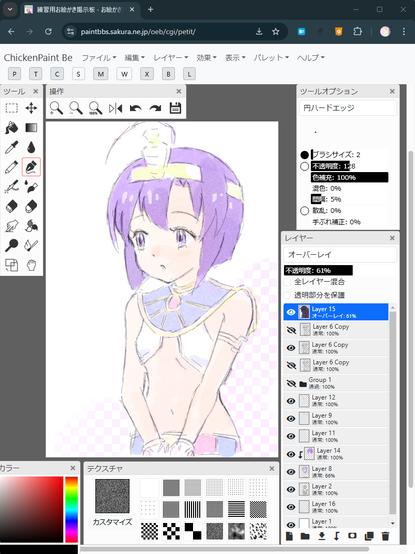Viewport: 415px width, 554px height.
Task: Open the 効果 menu
Action: (x=206, y=58)
